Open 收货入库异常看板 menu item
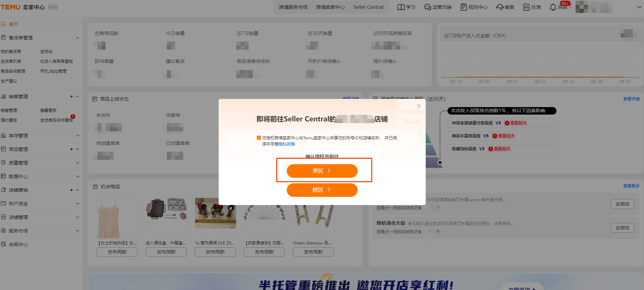 57,62
